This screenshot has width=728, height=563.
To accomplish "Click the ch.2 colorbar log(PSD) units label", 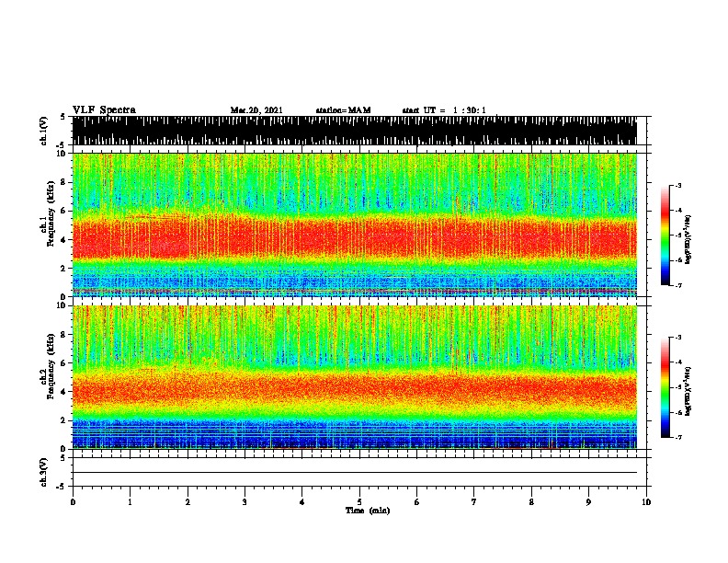I will coord(688,391).
